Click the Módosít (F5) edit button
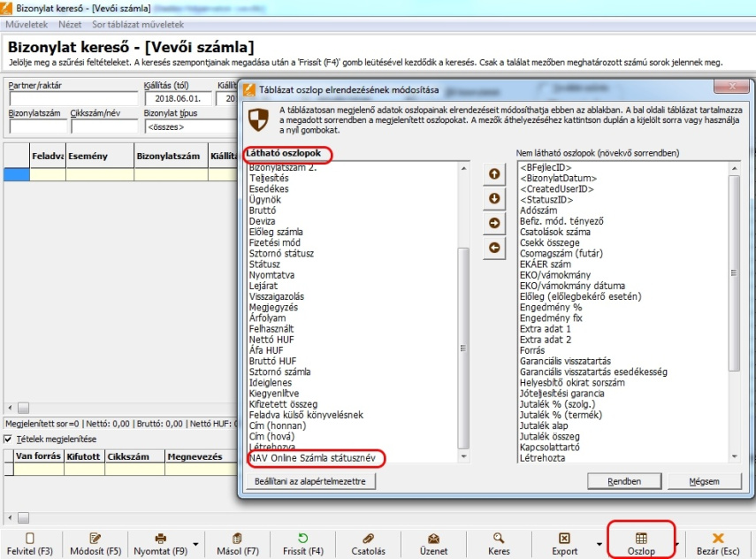The height and width of the screenshot is (559, 756). pyautogui.click(x=95, y=543)
